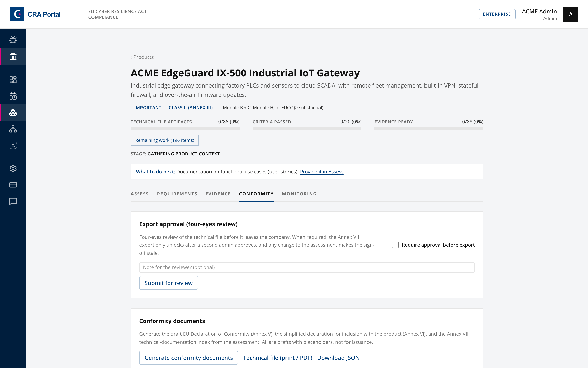This screenshot has height=368, width=588.
Task: Click the "Conformity documents" heading
Action: [x=172, y=321]
